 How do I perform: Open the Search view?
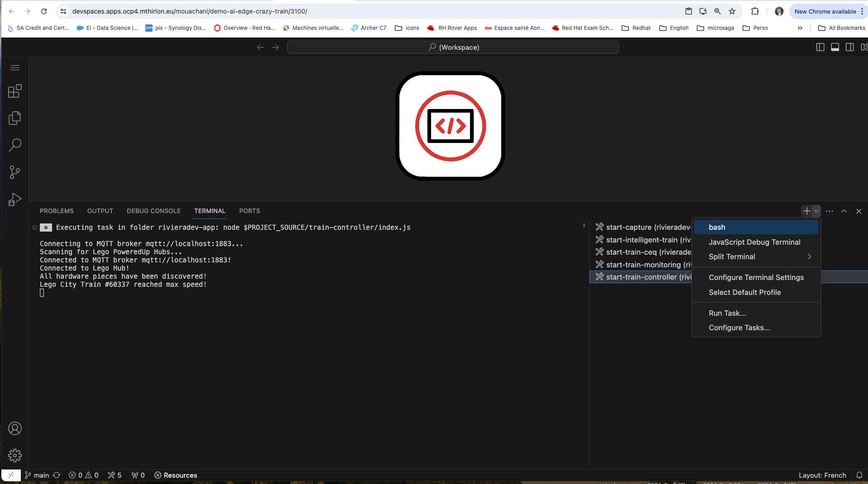pyautogui.click(x=15, y=145)
